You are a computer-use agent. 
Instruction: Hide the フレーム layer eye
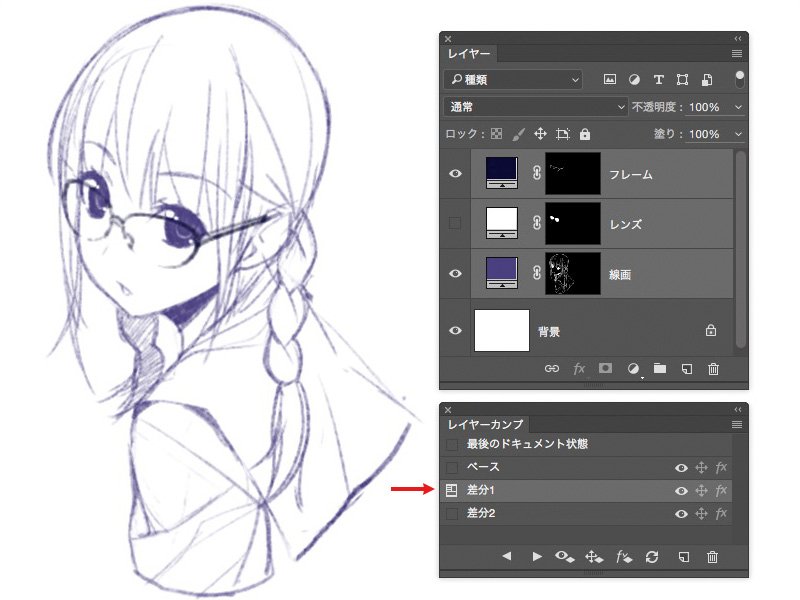(455, 173)
